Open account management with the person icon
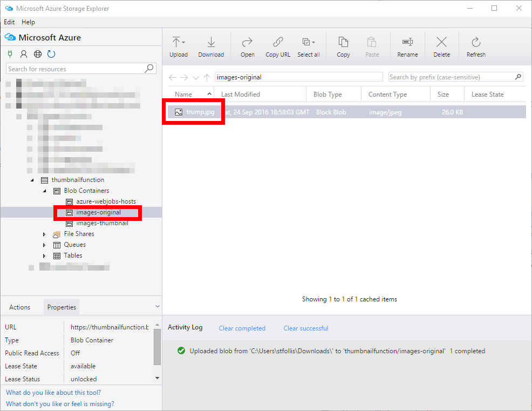 coord(24,54)
